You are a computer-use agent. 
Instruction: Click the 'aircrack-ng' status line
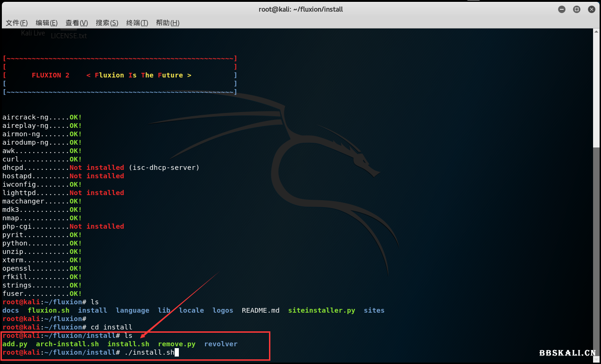click(42, 117)
